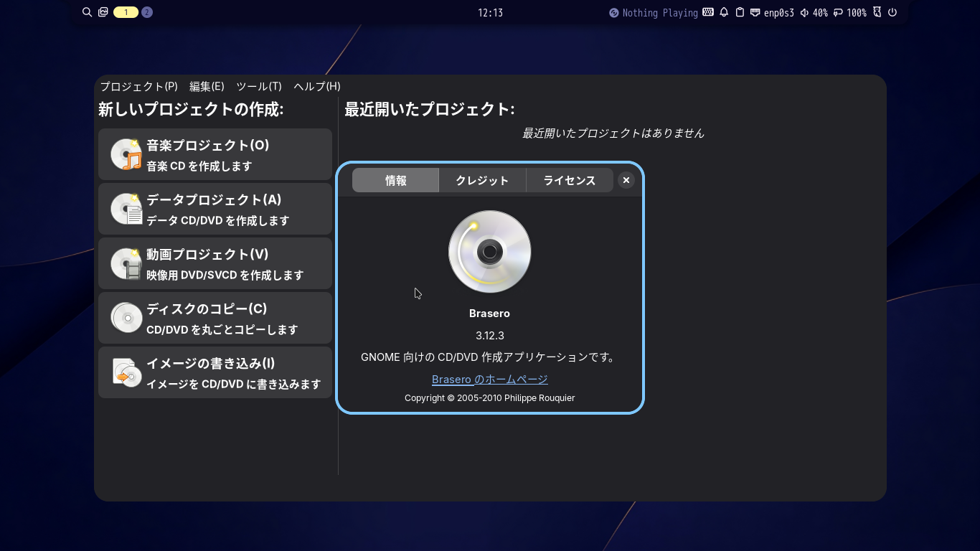The height and width of the screenshot is (551, 980).
Task: Click the Nothing Playing media label
Action: click(x=660, y=13)
